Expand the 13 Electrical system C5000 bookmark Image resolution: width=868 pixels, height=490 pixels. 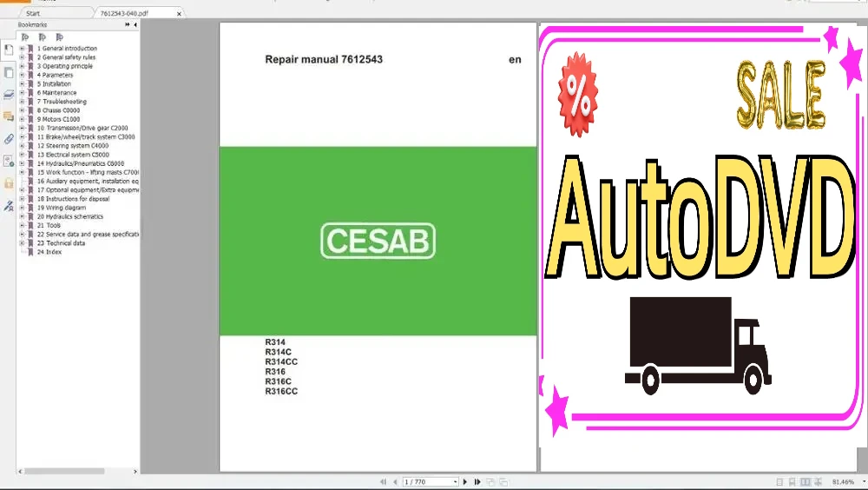[x=23, y=155]
